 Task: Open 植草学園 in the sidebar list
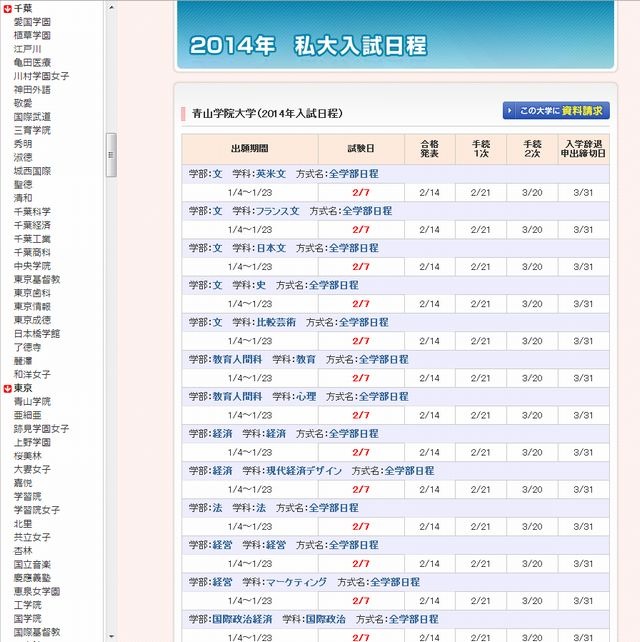[32, 35]
